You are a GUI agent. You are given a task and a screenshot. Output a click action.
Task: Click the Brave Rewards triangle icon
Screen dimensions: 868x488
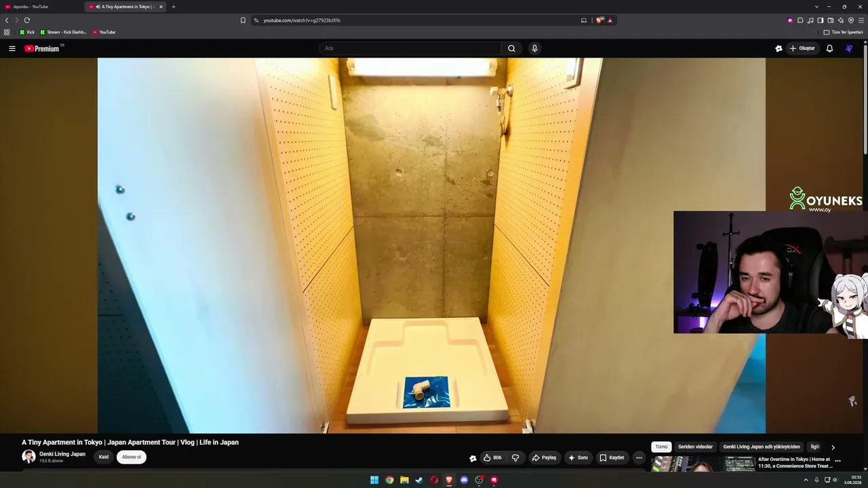610,20
